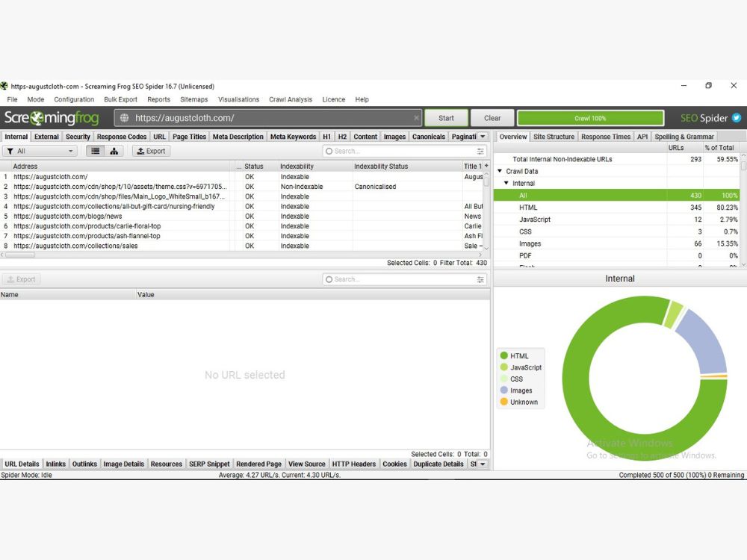Open the Sitemaps menu
The height and width of the screenshot is (560, 747).
coord(194,99)
